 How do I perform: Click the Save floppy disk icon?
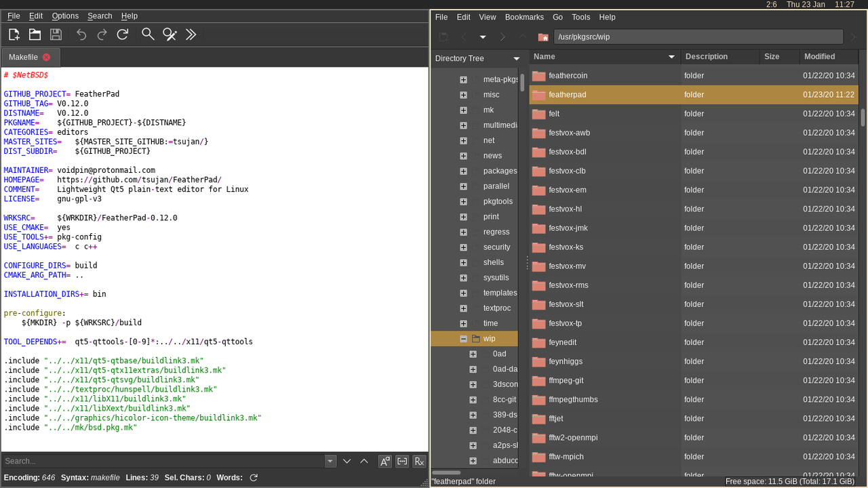[x=56, y=35]
